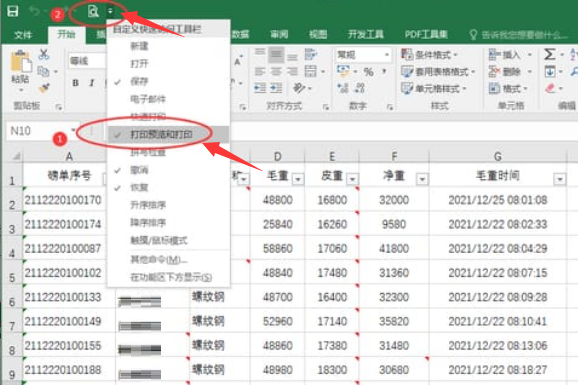
Task: Click the Tell me search box
Action: 520,35
